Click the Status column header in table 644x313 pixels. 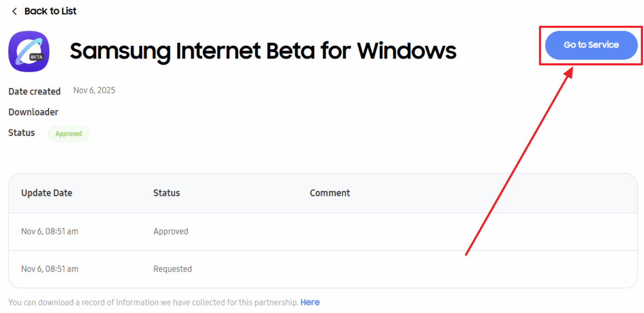tap(166, 193)
